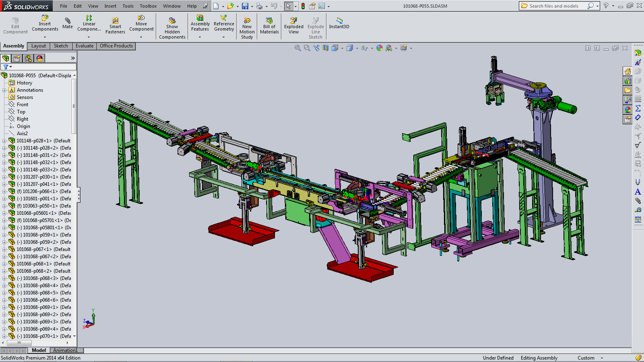Toggle Instant3D
This screenshot has height=362, width=644.
pyautogui.click(x=339, y=23)
